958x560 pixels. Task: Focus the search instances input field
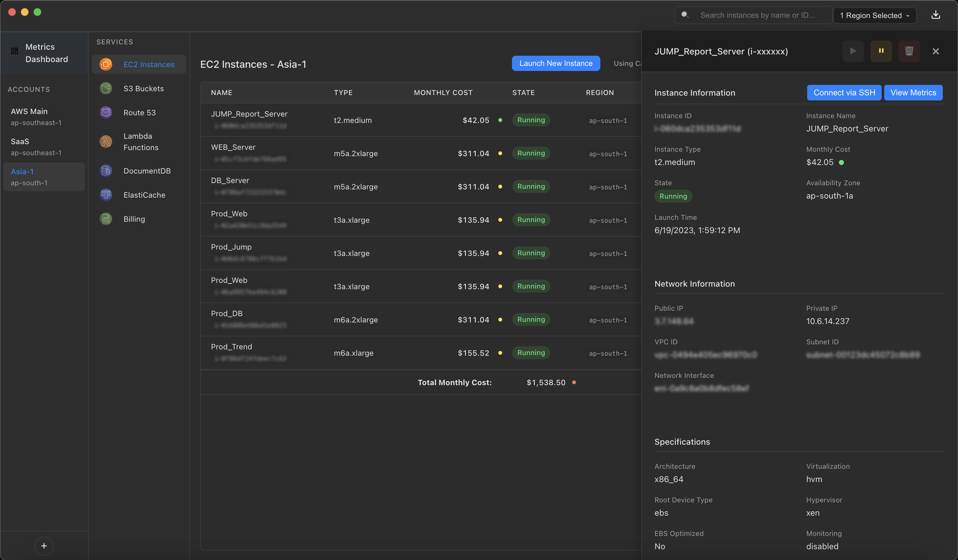click(x=753, y=15)
